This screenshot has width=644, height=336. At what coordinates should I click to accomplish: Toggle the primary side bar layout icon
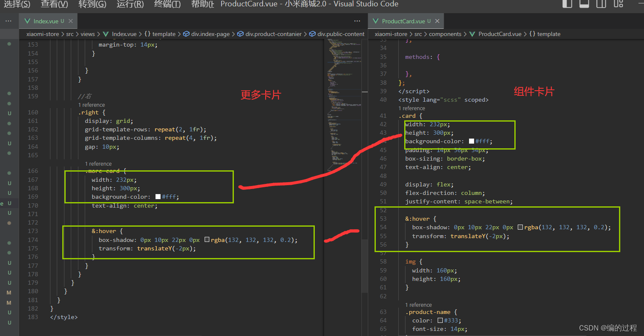pos(567,4)
